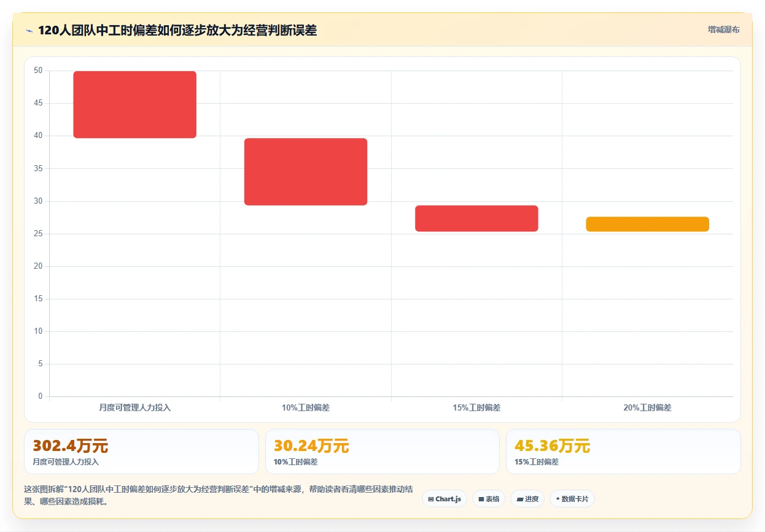
Task: Click the y-axis tick label 50
Action: (x=39, y=71)
